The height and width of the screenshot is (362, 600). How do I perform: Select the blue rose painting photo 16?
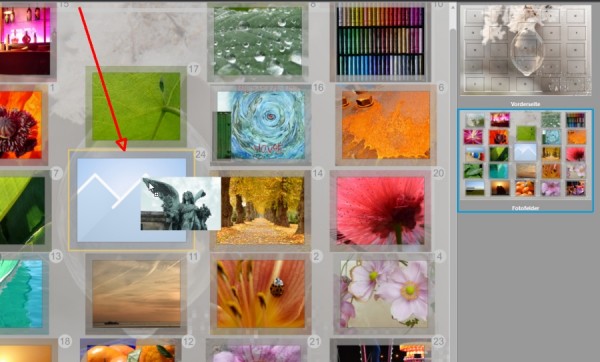261,125
